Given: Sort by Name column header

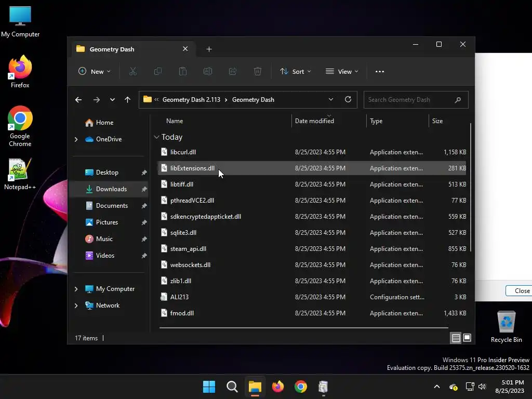Looking at the screenshot, I should coord(175,121).
